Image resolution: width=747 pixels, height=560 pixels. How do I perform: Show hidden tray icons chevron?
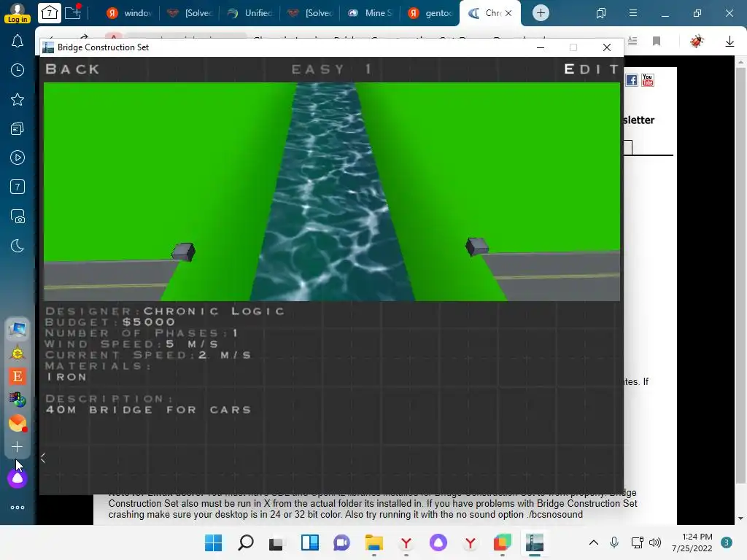(594, 542)
